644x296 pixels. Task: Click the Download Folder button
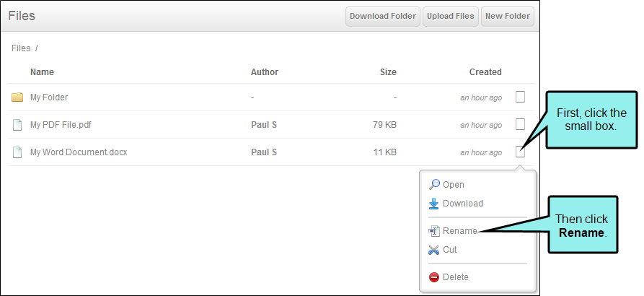coord(383,17)
